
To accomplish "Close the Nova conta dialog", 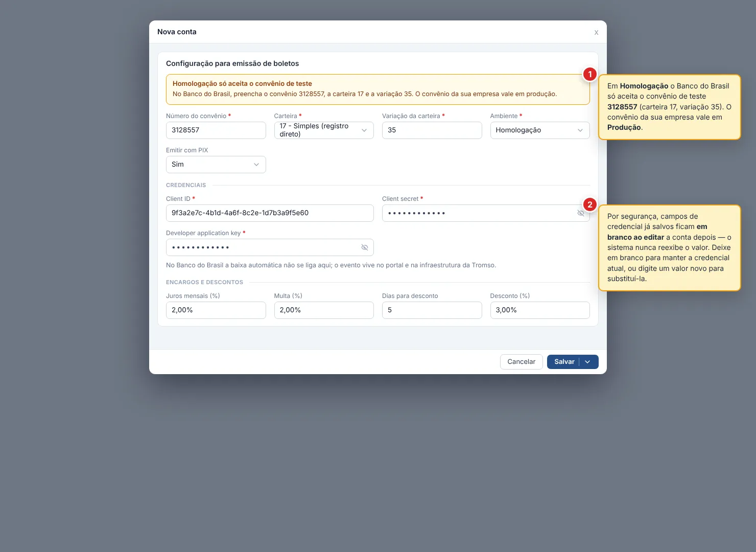I will coord(596,32).
